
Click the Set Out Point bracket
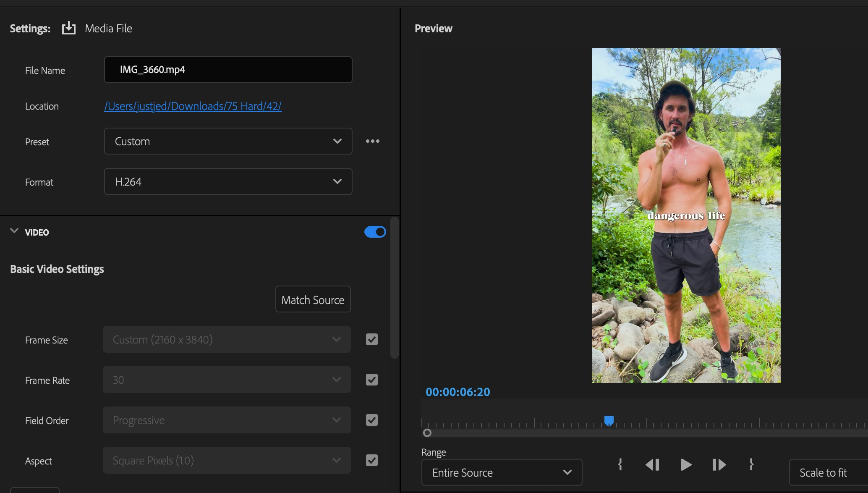click(x=751, y=464)
